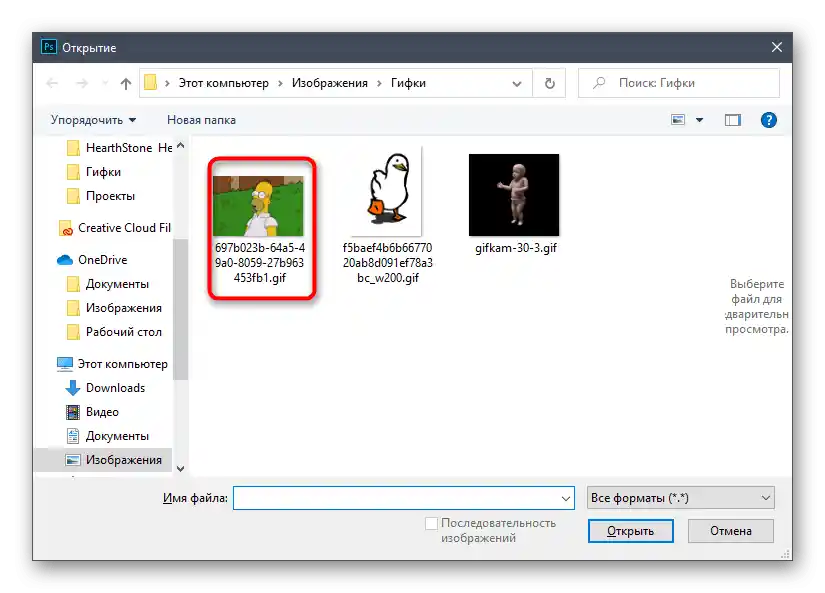Open the 'Упорядочить' menu

click(94, 120)
